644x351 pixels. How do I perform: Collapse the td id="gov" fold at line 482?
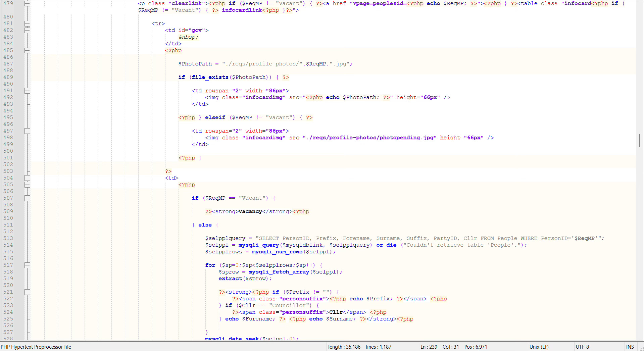point(28,30)
